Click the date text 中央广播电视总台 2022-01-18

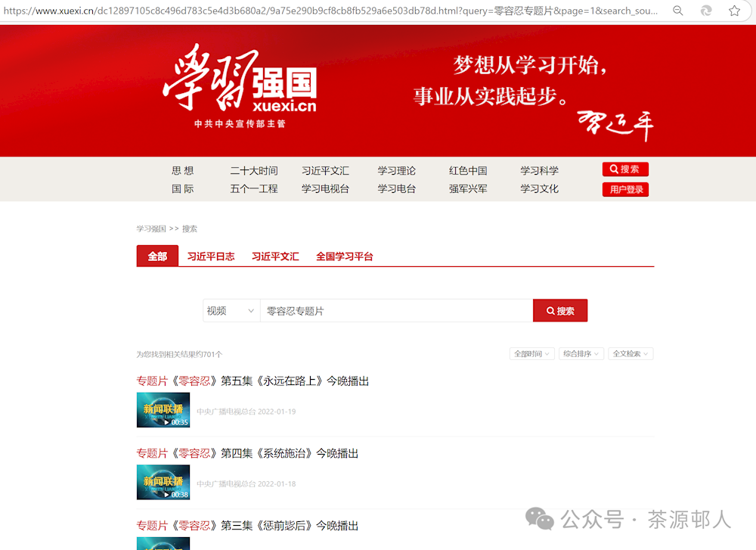point(246,484)
